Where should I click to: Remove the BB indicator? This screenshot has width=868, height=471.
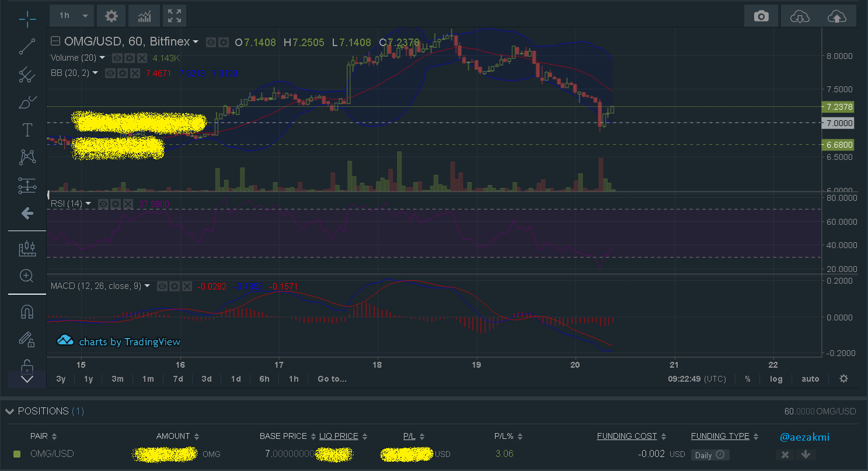tap(134, 74)
